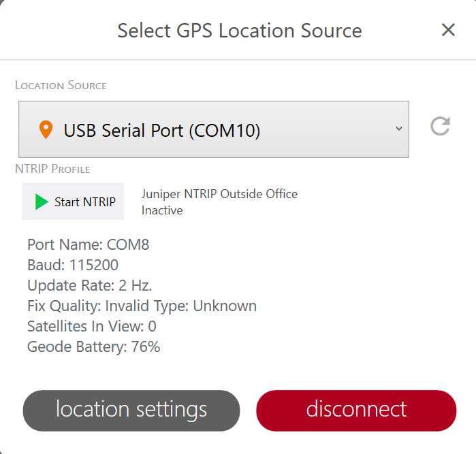Click the green play triangle icon
Image resolution: width=476 pixels, height=454 pixels.
point(42,201)
